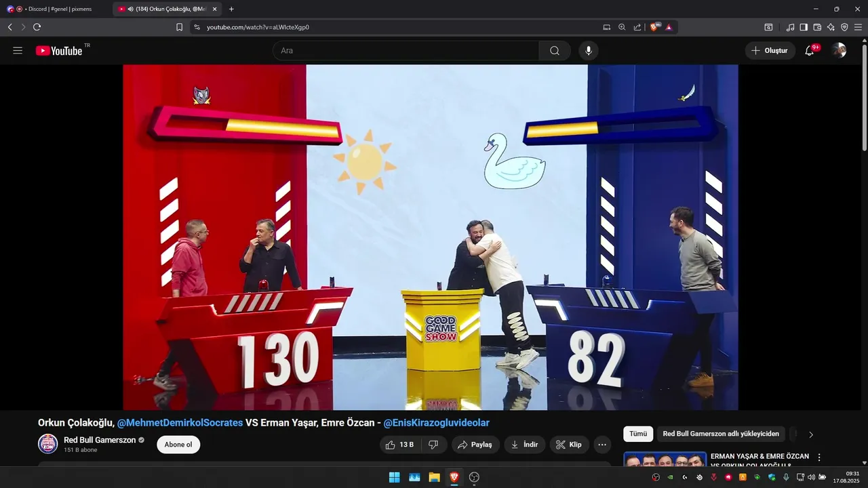868x488 pixels.
Task: Open Windows Security tray icon
Action: pyautogui.click(x=772, y=477)
